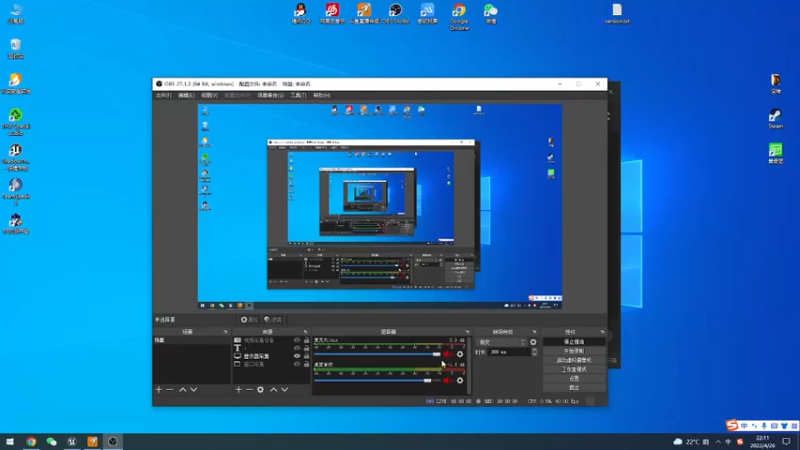Open the transition properties gear next to 淡变

[533, 342]
